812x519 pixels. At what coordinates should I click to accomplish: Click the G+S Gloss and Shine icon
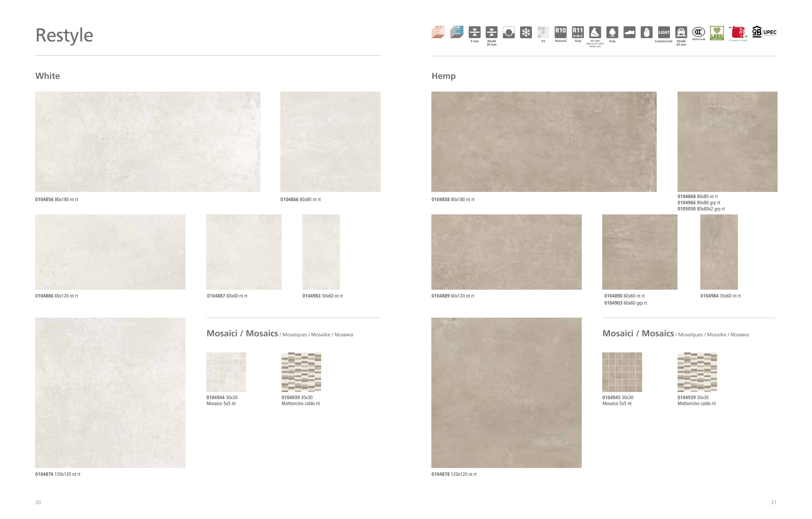[x=438, y=32]
